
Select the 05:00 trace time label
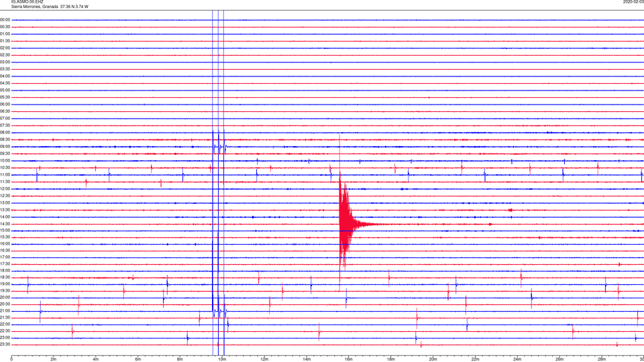click(x=5, y=90)
